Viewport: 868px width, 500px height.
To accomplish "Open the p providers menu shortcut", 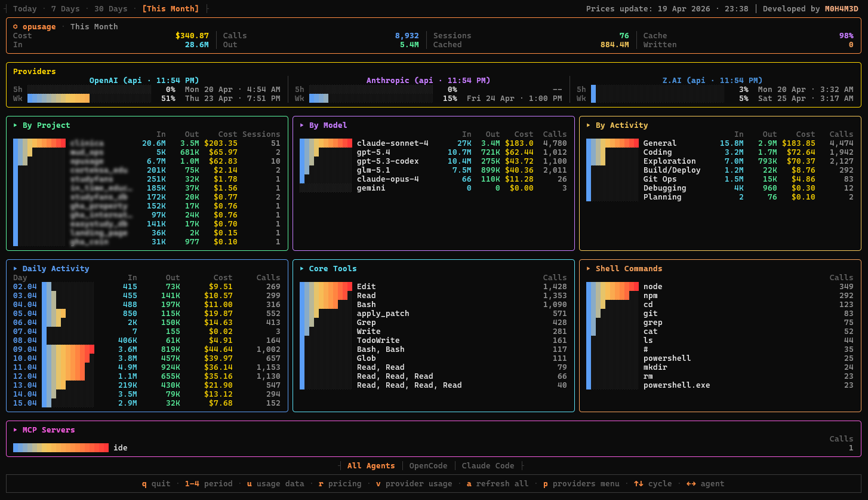I will (x=581, y=484).
